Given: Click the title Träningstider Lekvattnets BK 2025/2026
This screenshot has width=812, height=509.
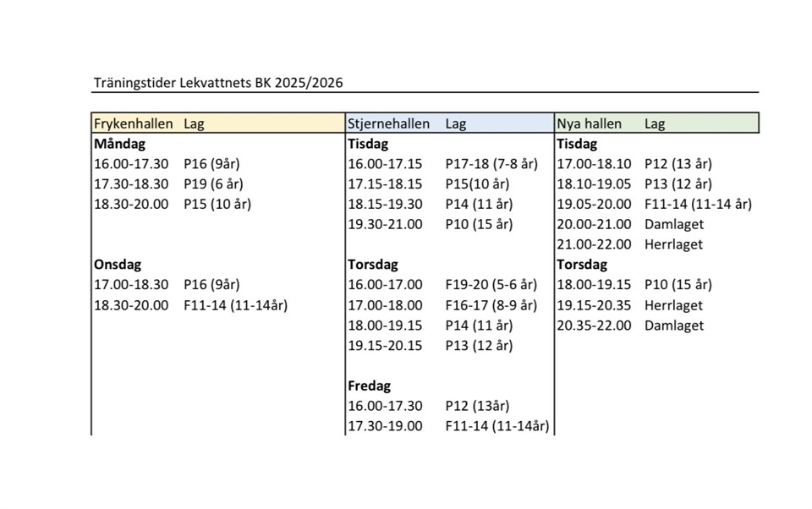Looking at the screenshot, I should click(218, 83).
